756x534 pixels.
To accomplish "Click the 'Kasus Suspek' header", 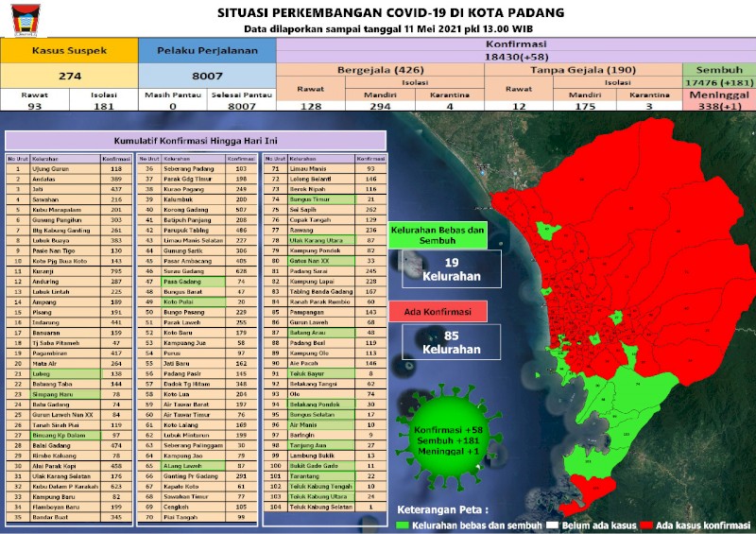I will click(69, 51).
